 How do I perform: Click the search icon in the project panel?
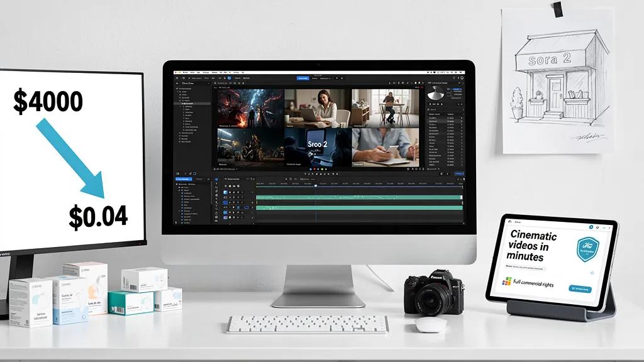click(177, 83)
